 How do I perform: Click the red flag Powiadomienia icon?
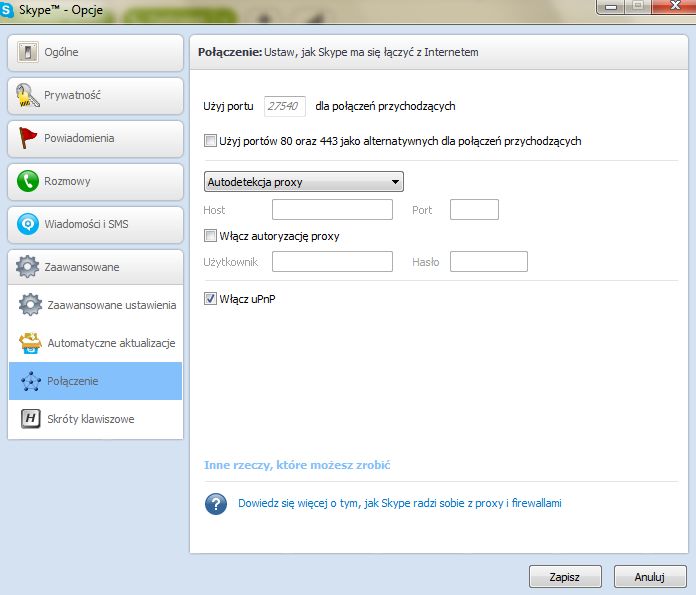click(x=28, y=138)
